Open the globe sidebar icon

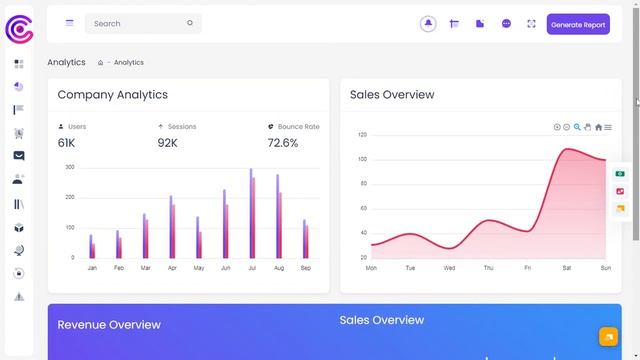click(x=19, y=250)
